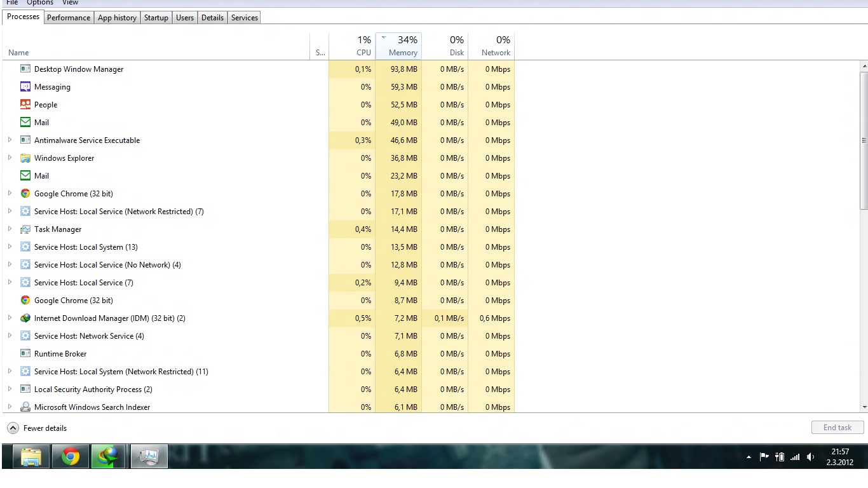The width and height of the screenshot is (868, 488).
Task: Click the Service Host: Network Service (4) gear icon
Action: click(x=25, y=335)
